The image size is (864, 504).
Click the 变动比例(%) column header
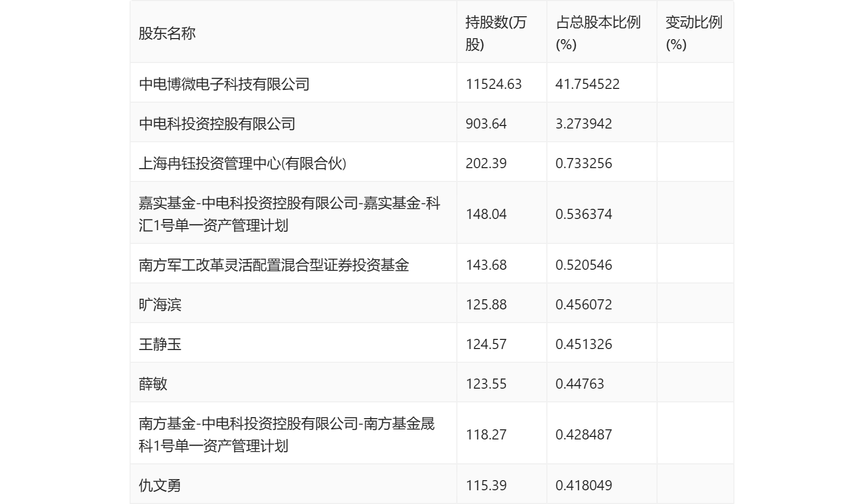[694, 34]
